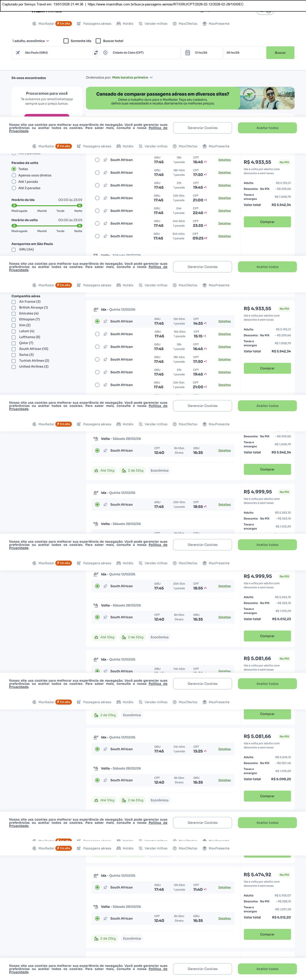Image resolution: width=306 pixels, height=980 pixels.
Task: Expand the Mais baratos primeiro sort dropdown
Action: click(132, 78)
